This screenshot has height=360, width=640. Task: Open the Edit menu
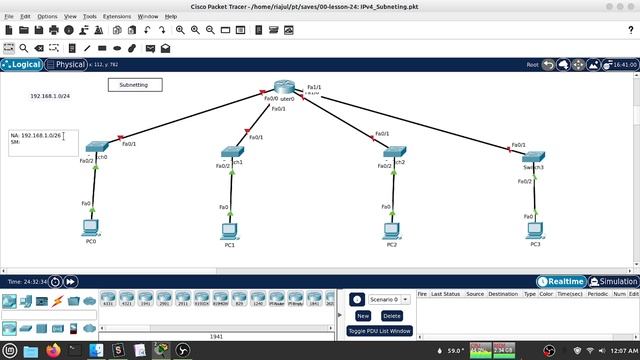25,16
